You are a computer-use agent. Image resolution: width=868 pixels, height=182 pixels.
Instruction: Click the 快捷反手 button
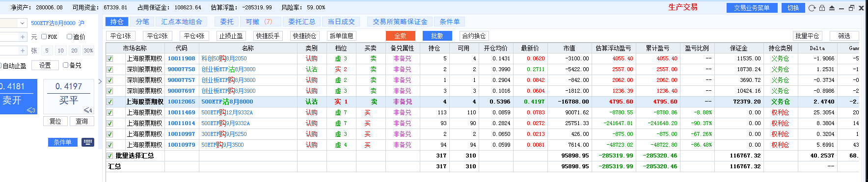pyautogui.click(x=268, y=36)
